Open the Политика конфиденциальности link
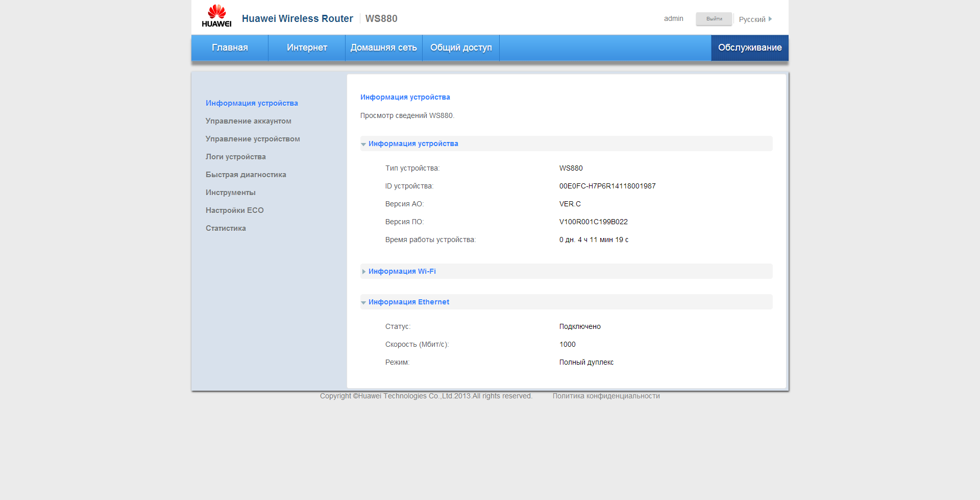 coord(606,396)
